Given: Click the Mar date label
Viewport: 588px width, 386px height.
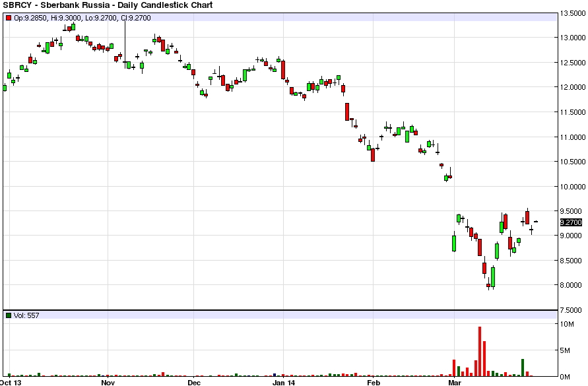Looking at the screenshot, I should click(455, 383).
